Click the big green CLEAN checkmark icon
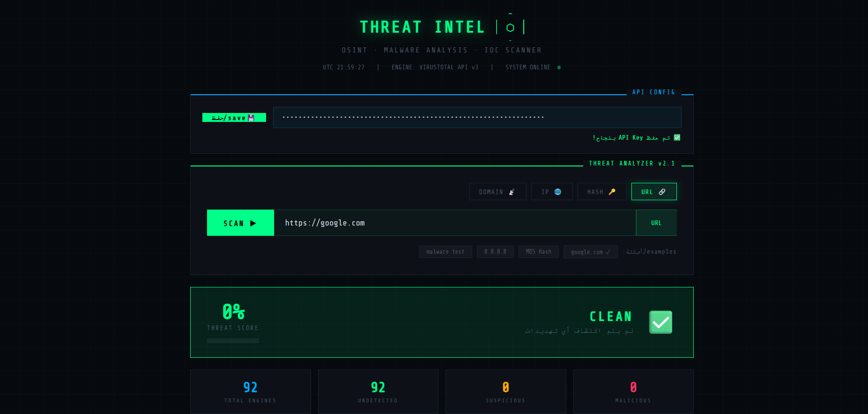This screenshot has height=414, width=868. (x=660, y=322)
